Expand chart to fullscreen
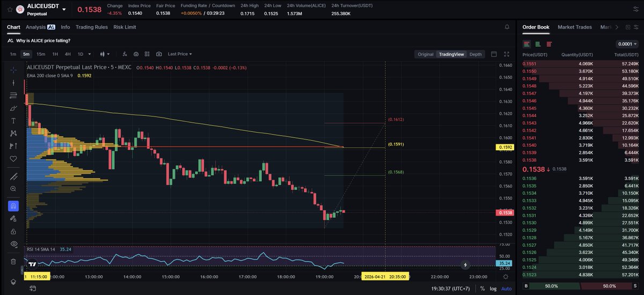Image resolution: width=644 pixels, height=295 pixels. pyautogui.click(x=507, y=54)
